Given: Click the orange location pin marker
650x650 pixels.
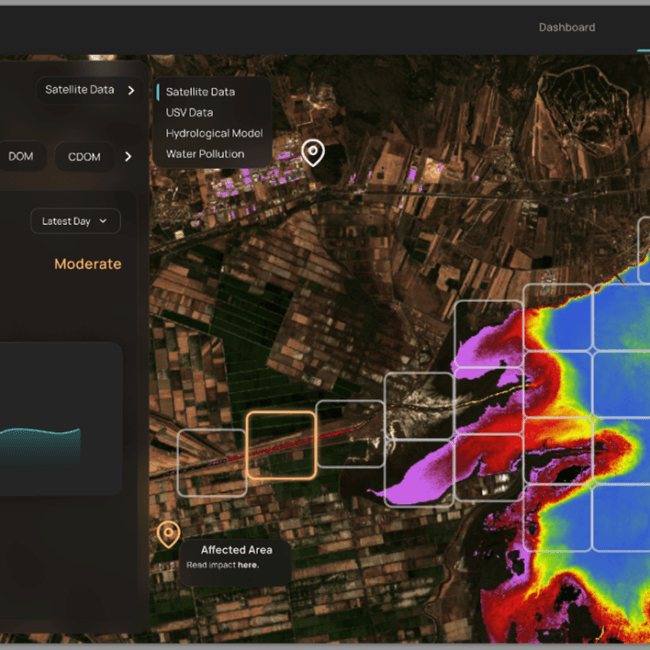Looking at the screenshot, I should 168,534.
